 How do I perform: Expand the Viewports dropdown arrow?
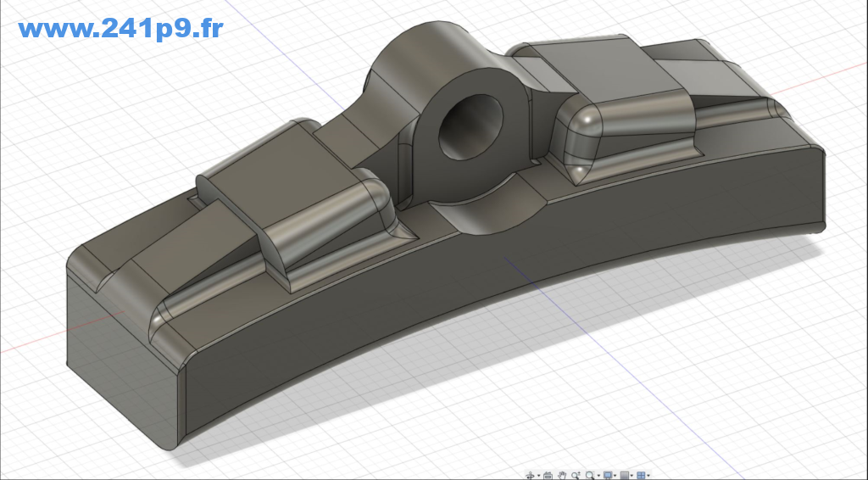coord(648,476)
